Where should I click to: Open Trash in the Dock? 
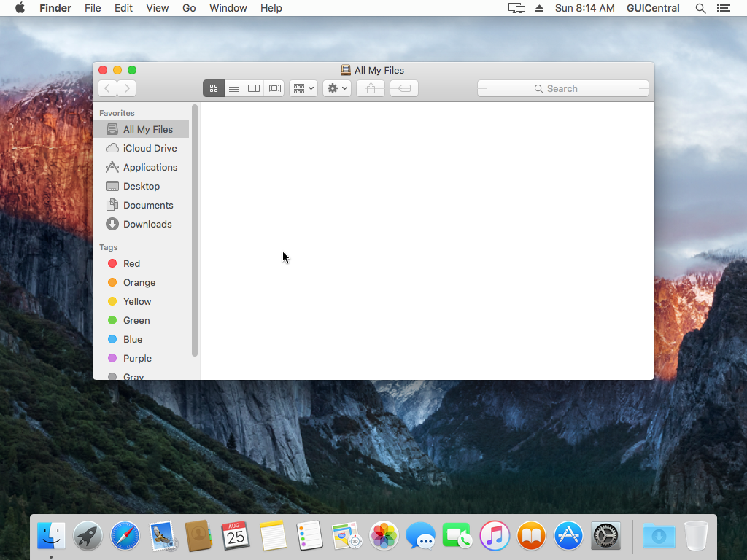(696, 536)
